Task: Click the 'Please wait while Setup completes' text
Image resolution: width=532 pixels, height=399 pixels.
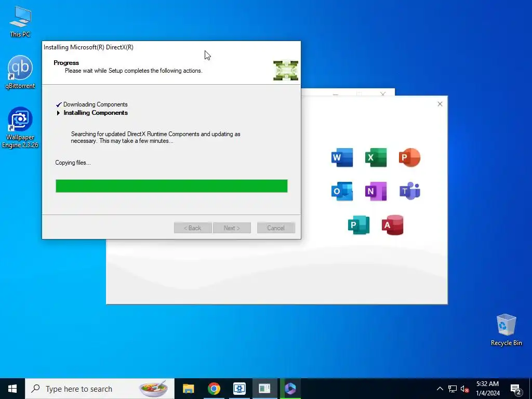Action: (x=134, y=71)
